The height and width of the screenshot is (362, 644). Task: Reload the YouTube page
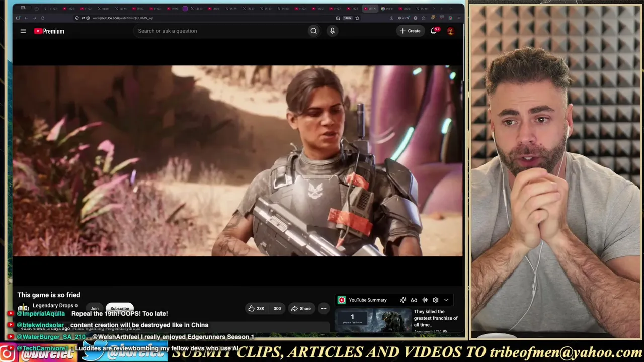(x=43, y=18)
